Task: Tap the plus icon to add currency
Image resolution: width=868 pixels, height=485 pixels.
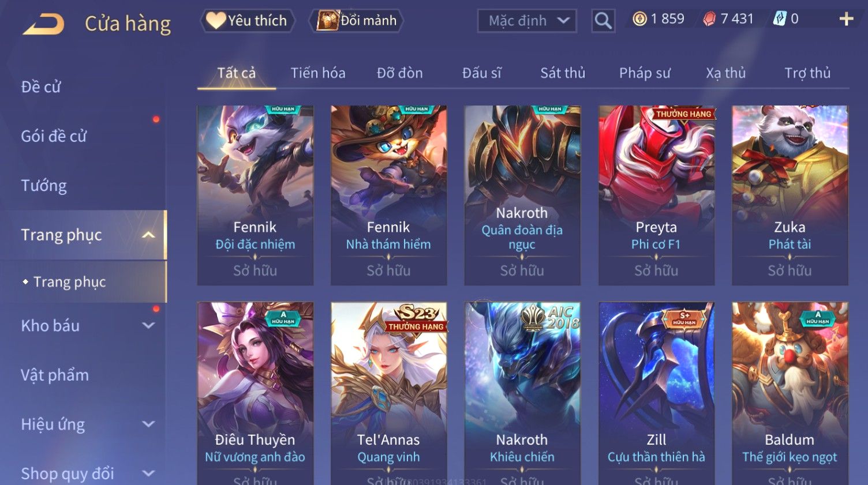Action: tap(846, 19)
